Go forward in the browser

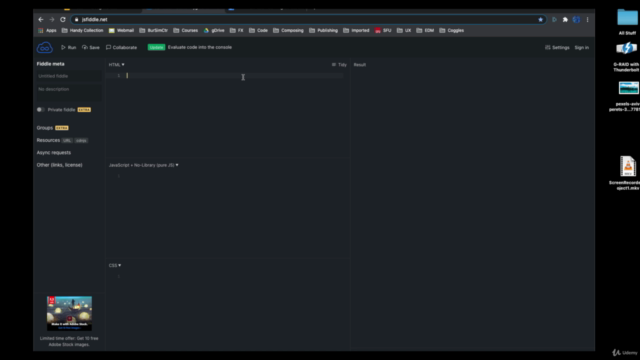pyautogui.click(x=51, y=19)
